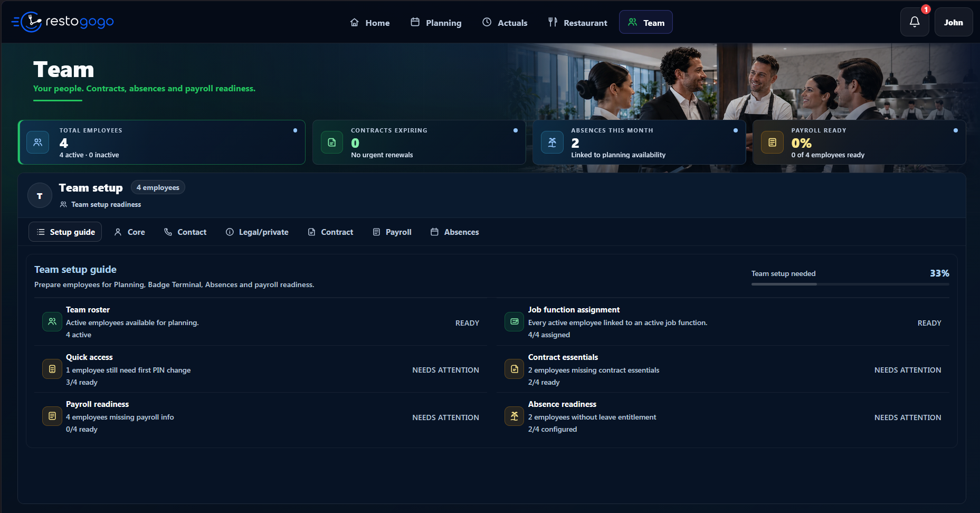Switch to the Contract tab

click(330, 232)
